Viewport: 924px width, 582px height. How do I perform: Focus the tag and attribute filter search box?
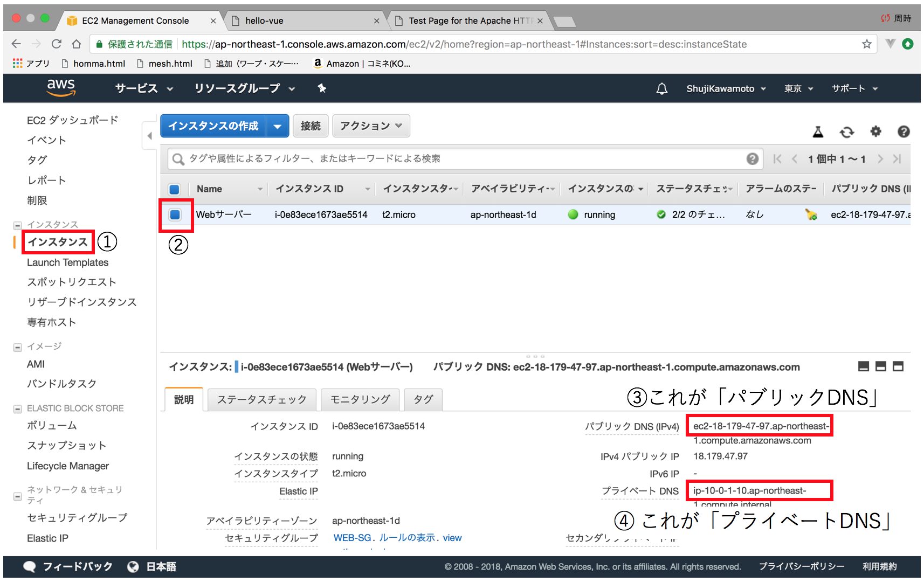click(x=465, y=158)
